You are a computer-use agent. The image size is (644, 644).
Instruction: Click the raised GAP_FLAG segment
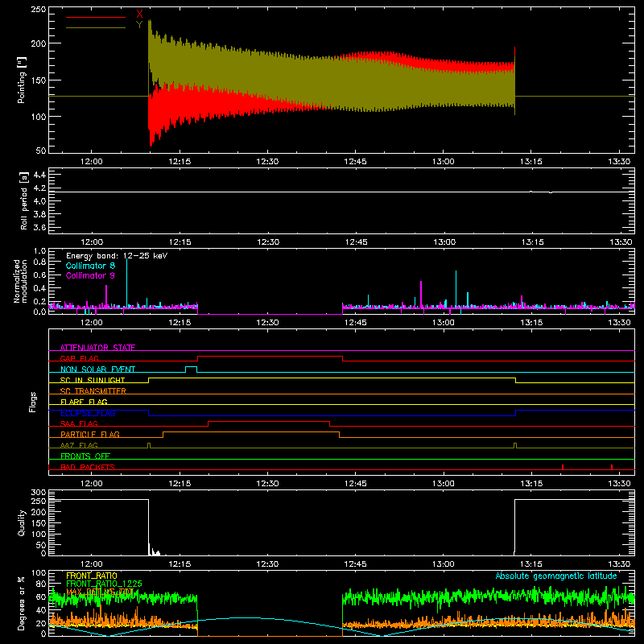[270, 357]
